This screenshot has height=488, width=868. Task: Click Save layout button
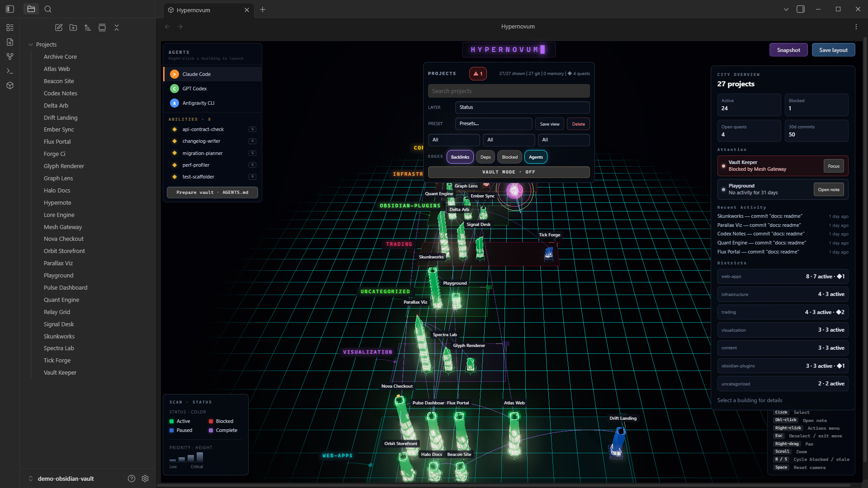click(x=833, y=50)
